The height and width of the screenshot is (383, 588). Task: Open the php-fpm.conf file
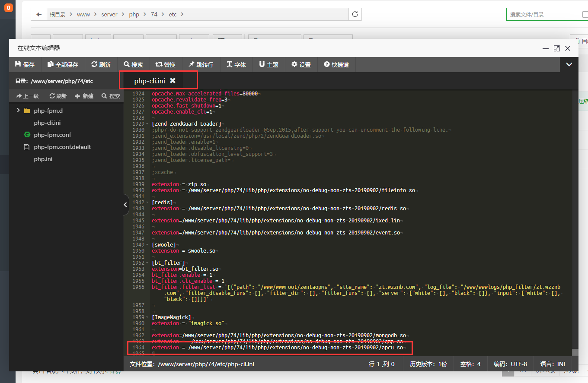[x=52, y=135]
